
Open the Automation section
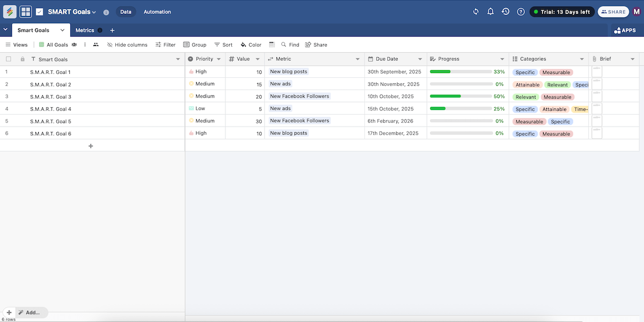(x=157, y=11)
